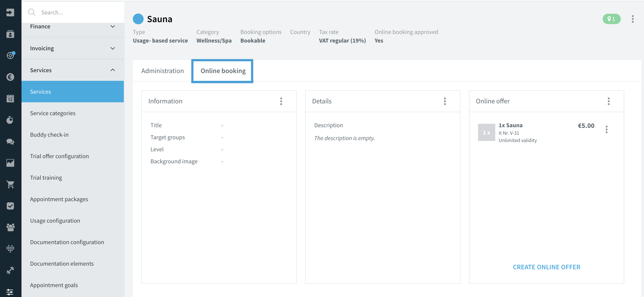Click the check-in arrow icon in the dark sidebar

pos(10,12)
